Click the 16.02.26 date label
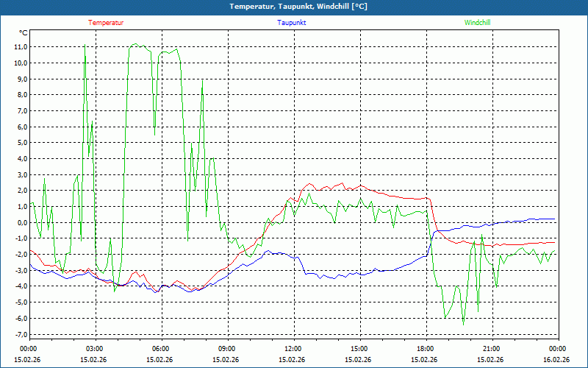 [557, 360]
